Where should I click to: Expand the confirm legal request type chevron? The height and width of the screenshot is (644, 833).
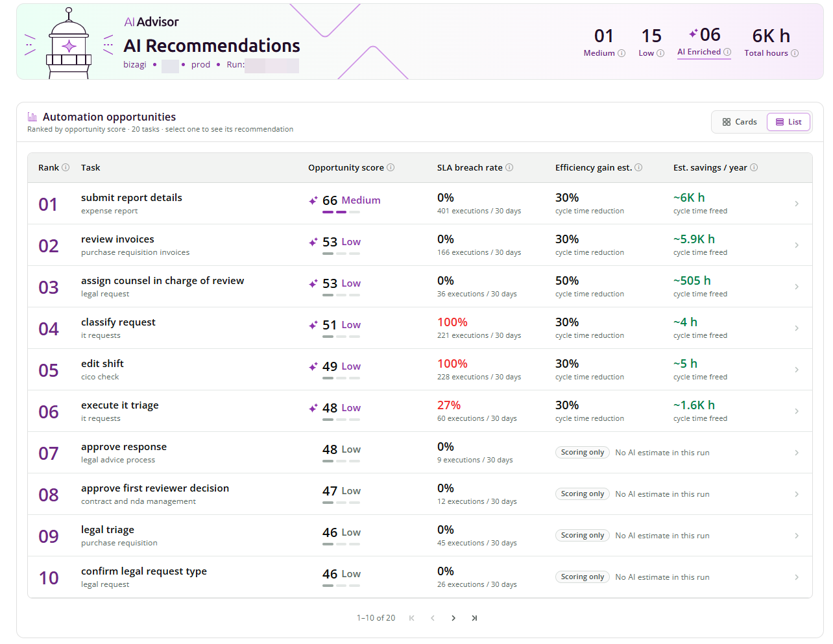[x=797, y=577]
